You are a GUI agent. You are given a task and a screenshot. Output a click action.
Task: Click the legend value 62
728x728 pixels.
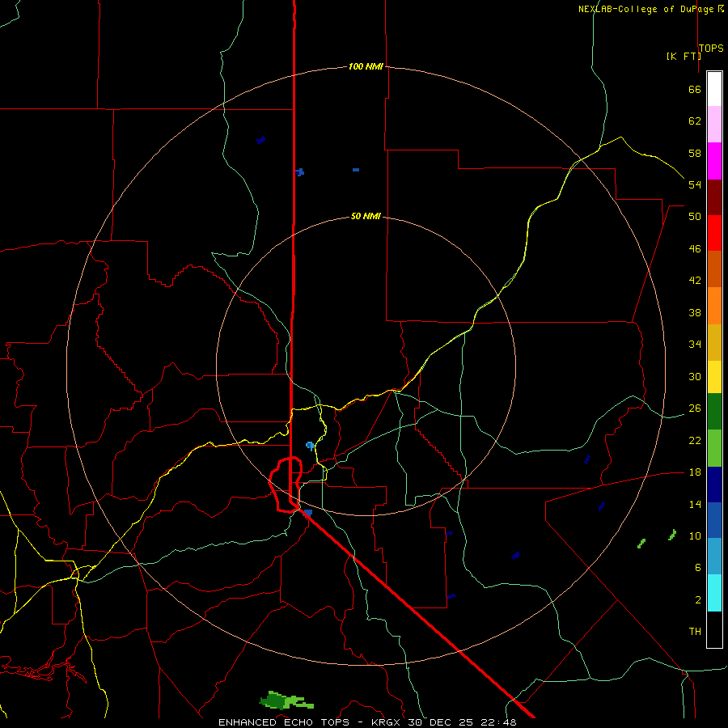(695, 121)
